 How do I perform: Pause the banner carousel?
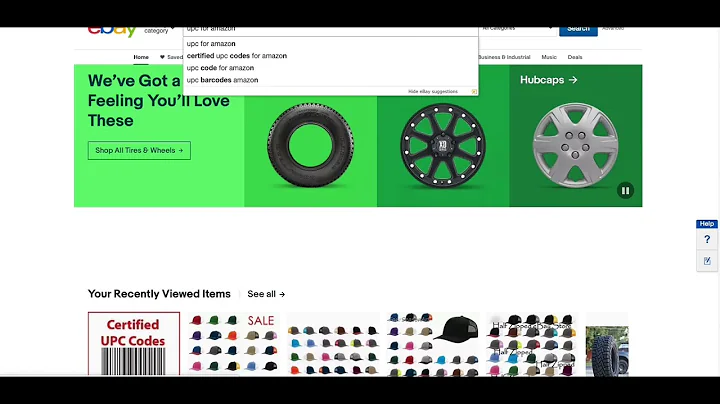(625, 190)
